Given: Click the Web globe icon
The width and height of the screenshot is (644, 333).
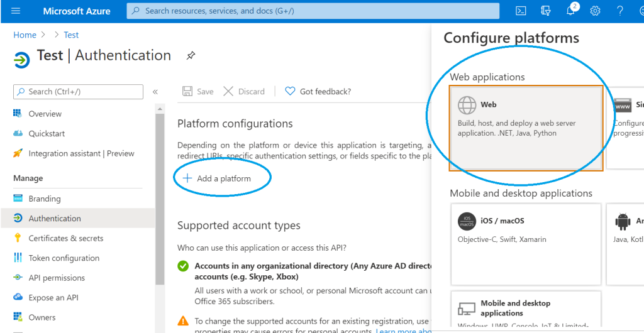Looking at the screenshot, I should [x=467, y=105].
